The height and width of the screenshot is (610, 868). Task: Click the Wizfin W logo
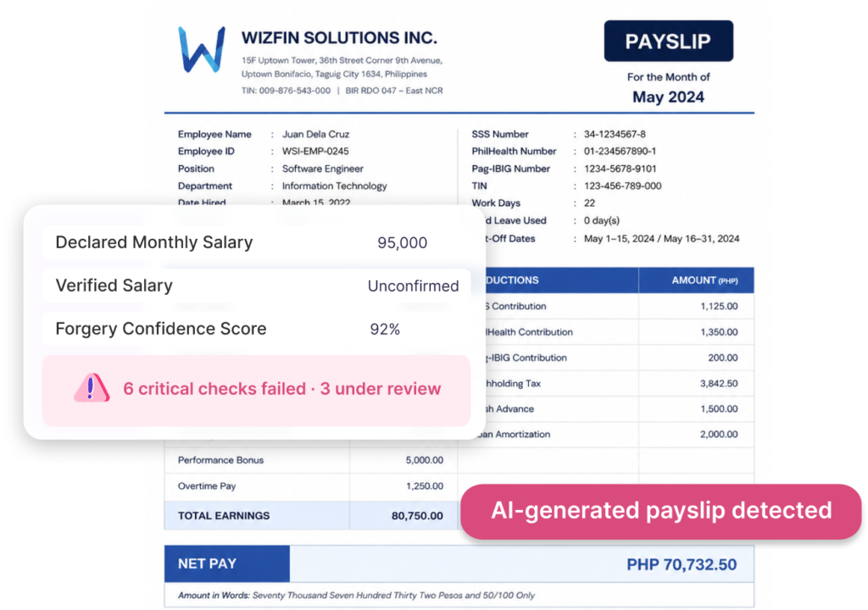[x=202, y=49]
